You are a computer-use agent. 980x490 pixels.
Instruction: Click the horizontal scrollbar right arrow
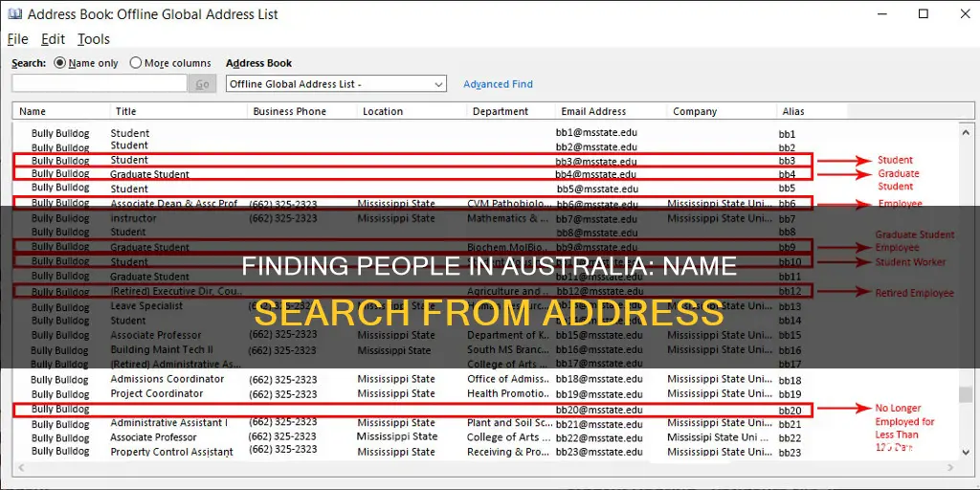(x=951, y=467)
